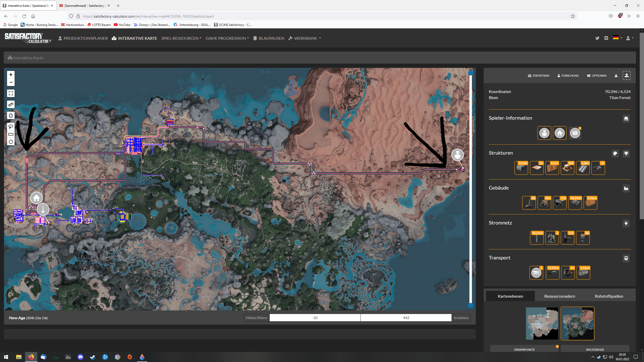Toggle the HUB home layer
Screen dimensions: 644x362
[560, 133]
